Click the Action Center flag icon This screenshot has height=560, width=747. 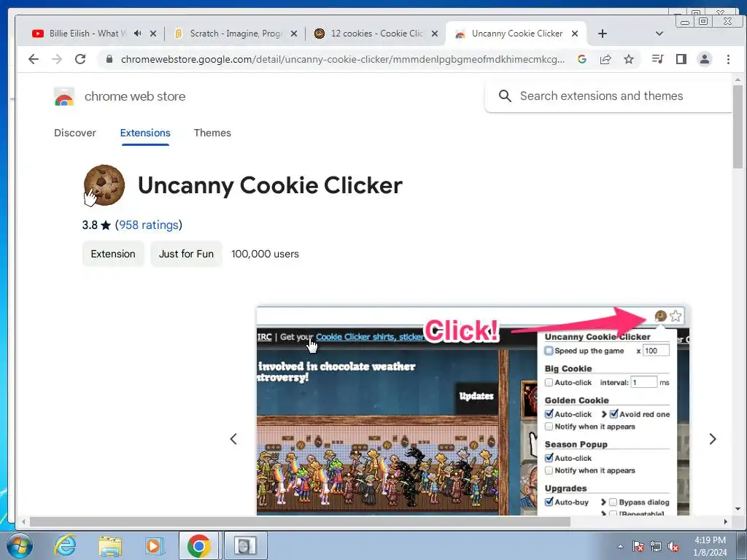pyautogui.click(x=638, y=547)
